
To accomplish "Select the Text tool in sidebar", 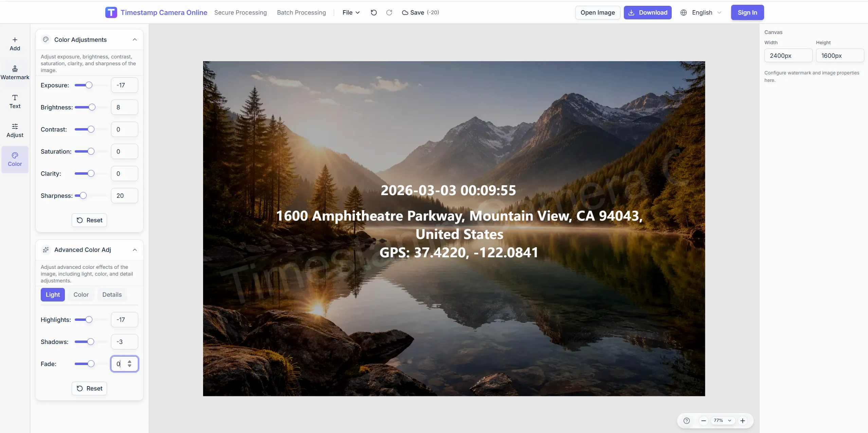I will pos(15,102).
